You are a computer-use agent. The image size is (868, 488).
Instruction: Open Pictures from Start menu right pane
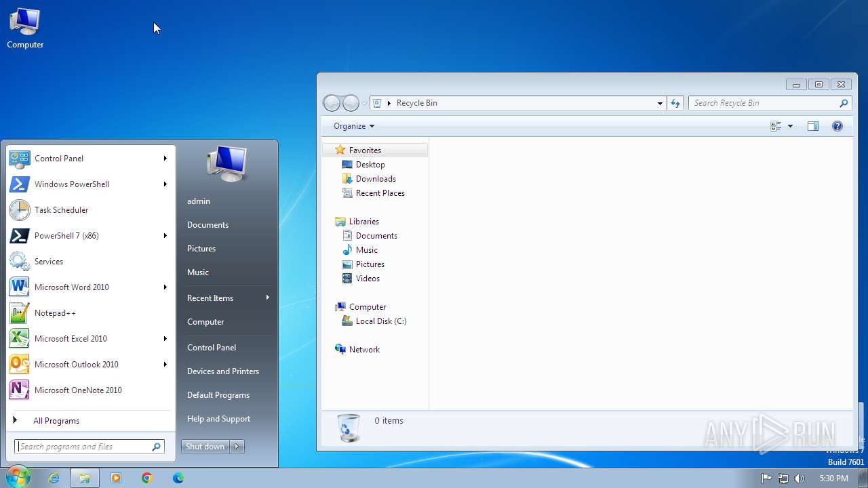pyautogui.click(x=226, y=249)
